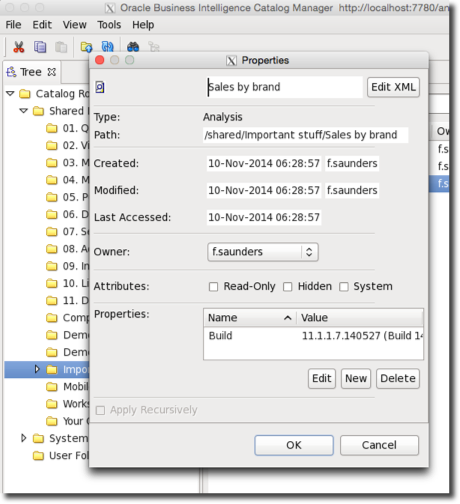Click the Edit XML button
The height and width of the screenshot is (504, 460).
[x=393, y=87]
